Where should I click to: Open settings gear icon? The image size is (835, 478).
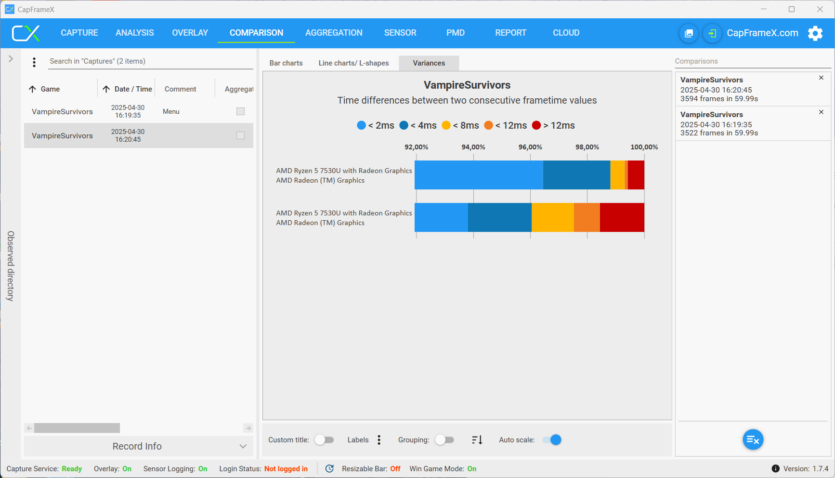(x=815, y=33)
